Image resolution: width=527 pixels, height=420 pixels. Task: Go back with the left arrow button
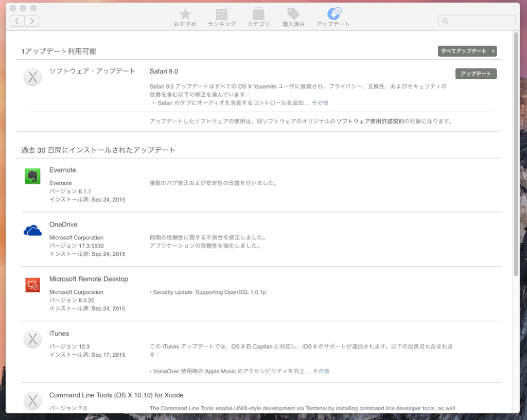[x=17, y=21]
